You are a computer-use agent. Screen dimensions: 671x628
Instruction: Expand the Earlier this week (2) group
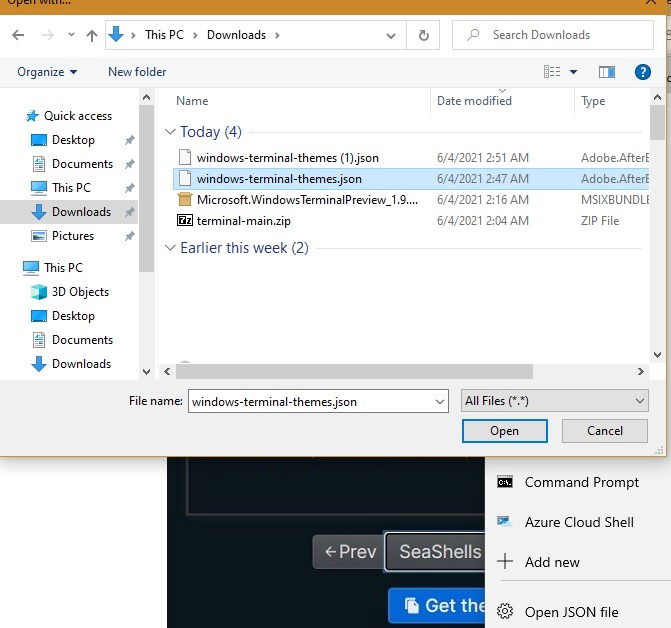point(170,248)
